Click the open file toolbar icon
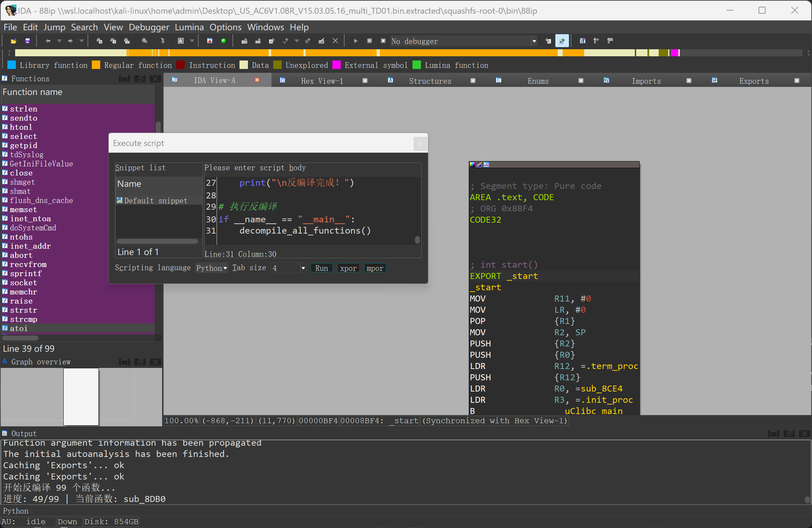Image resolution: width=812 pixels, height=528 pixels. coord(13,41)
